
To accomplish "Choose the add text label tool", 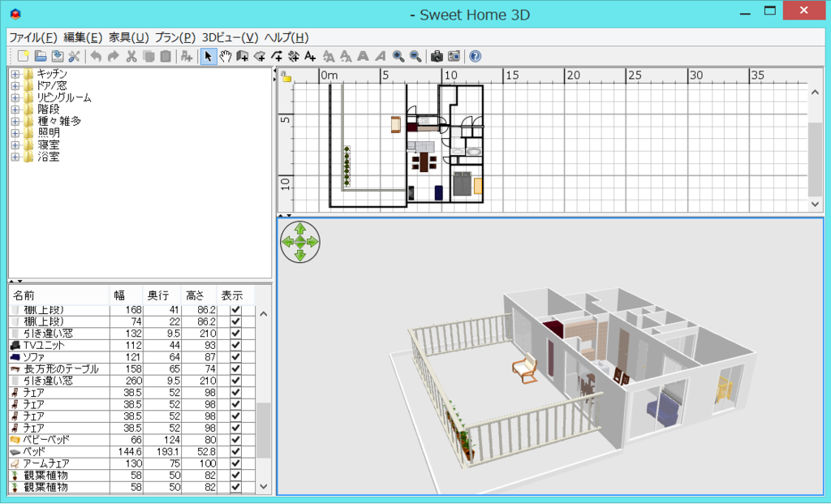I will (x=311, y=56).
